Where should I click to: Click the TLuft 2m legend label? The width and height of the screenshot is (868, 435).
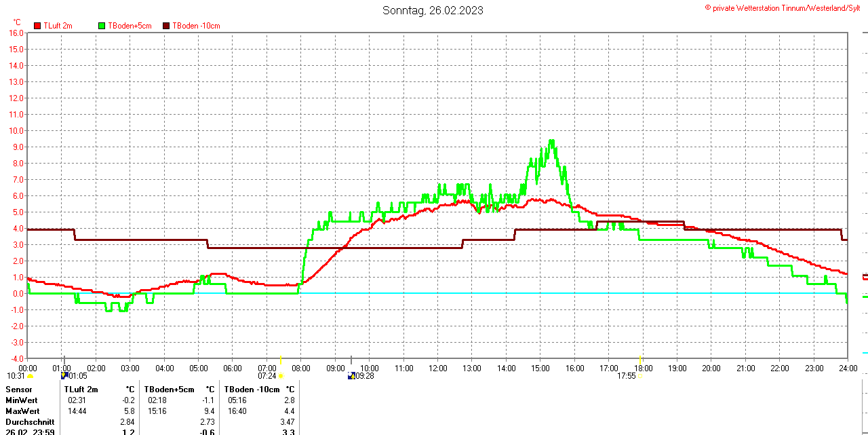point(58,26)
